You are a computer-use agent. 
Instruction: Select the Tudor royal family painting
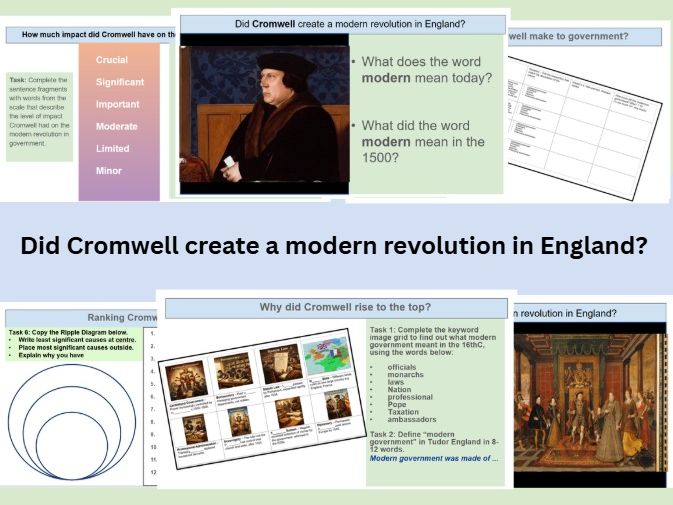click(x=590, y=403)
